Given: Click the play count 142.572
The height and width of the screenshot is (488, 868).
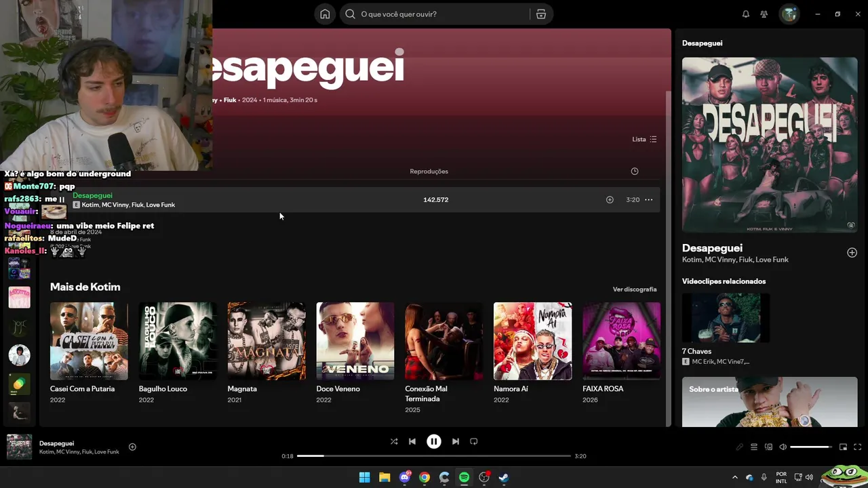Looking at the screenshot, I should click(435, 200).
